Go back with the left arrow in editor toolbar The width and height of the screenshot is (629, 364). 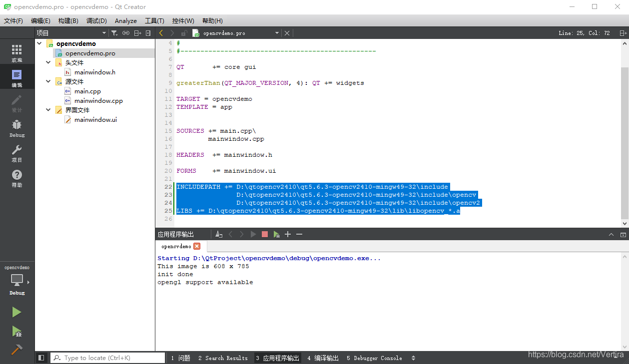(x=161, y=33)
